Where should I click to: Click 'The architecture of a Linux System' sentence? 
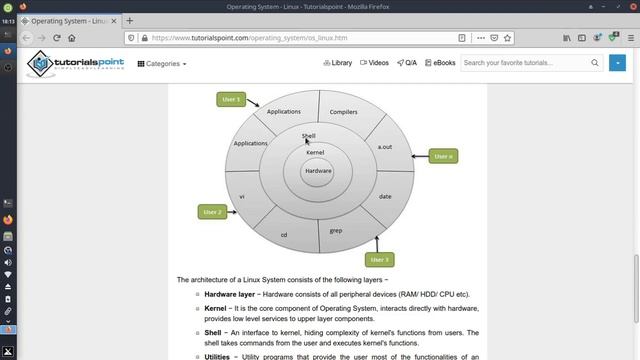[x=282, y=280]
